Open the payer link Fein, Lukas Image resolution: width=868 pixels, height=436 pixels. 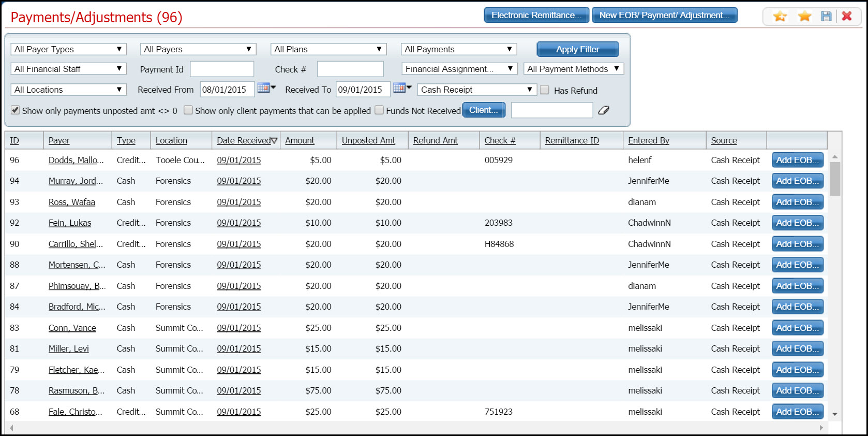[x=70, y=223]
